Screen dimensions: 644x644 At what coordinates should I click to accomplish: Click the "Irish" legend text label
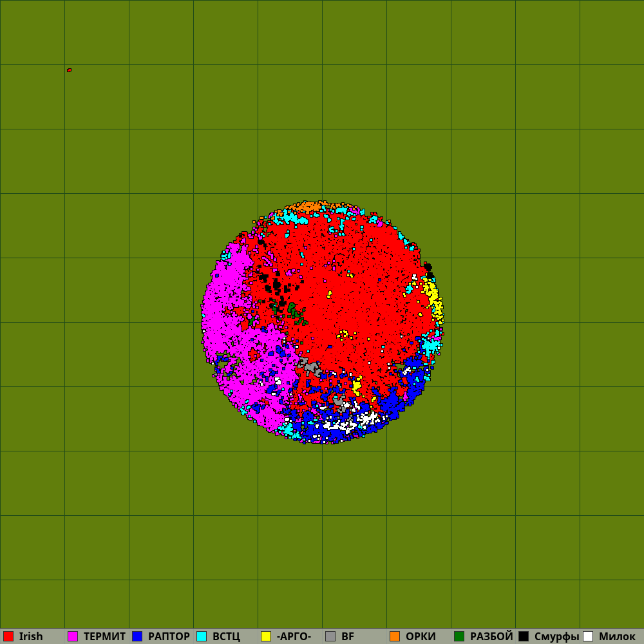(31, 636)
